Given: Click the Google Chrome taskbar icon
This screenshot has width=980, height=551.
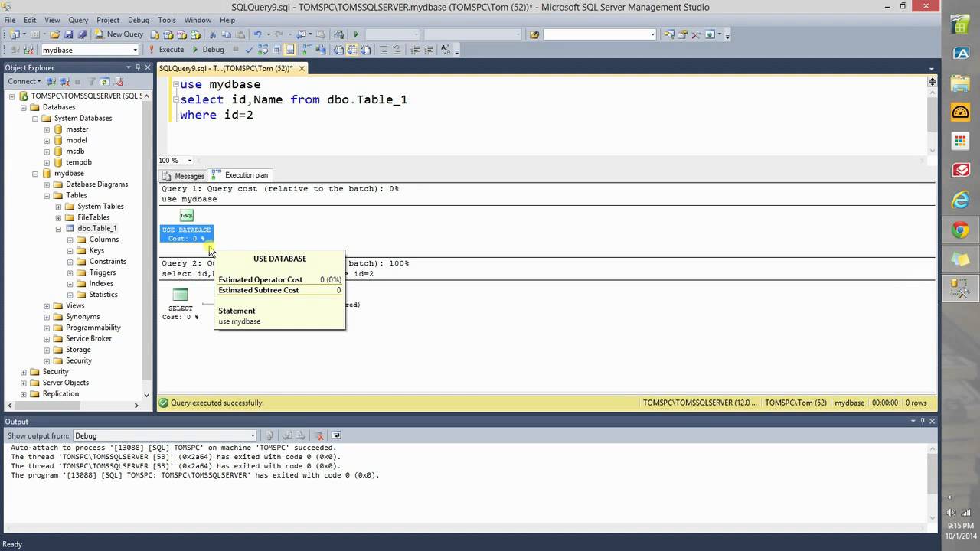Looking at the screenshot, I should click(x=960, y=230).
